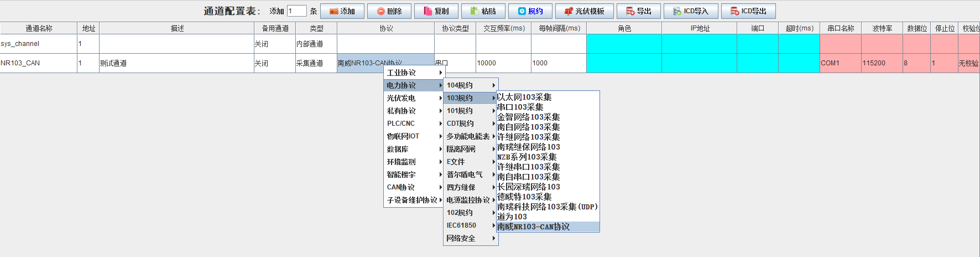Click the 光伏模板 template button
The width and height of the screenshot is (980, 257).
[x=584, y=11]
